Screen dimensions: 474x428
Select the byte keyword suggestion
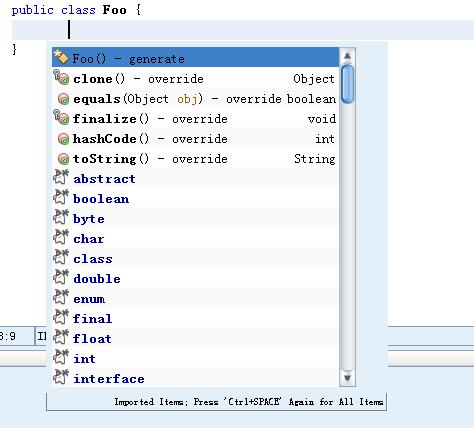pos(195,219)
